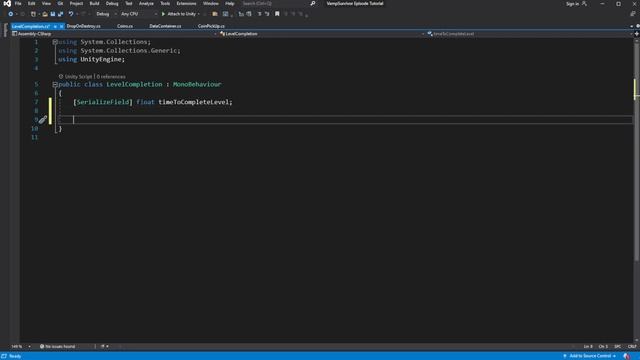Click MonoBehaviour in the class declaration

[x=197, y=84]
